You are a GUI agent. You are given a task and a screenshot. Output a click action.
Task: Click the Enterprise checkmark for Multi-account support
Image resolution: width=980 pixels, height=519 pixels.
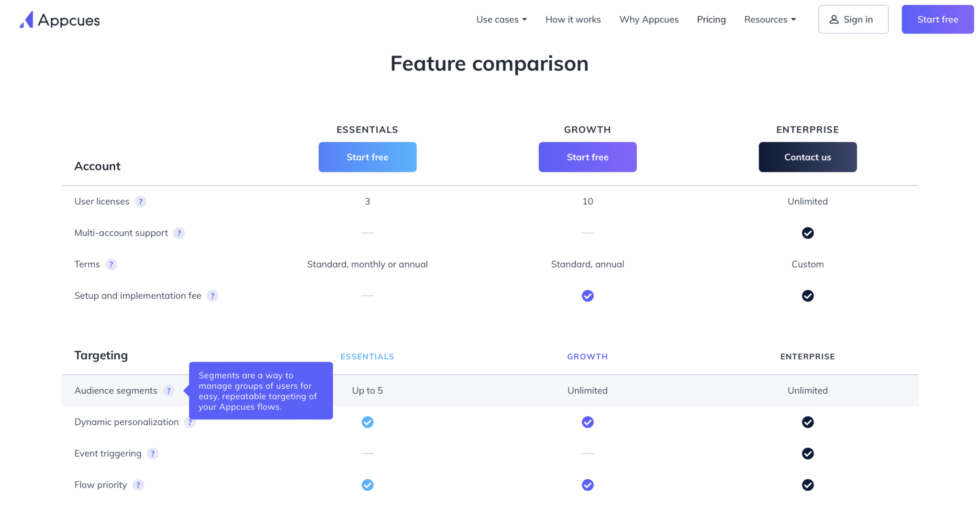pyautogui.click(x=808, y=233)
